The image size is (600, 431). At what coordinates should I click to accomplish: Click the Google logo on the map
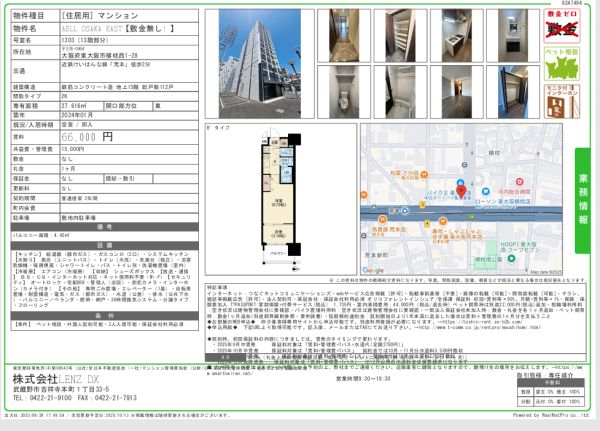(x=373, y=270)
